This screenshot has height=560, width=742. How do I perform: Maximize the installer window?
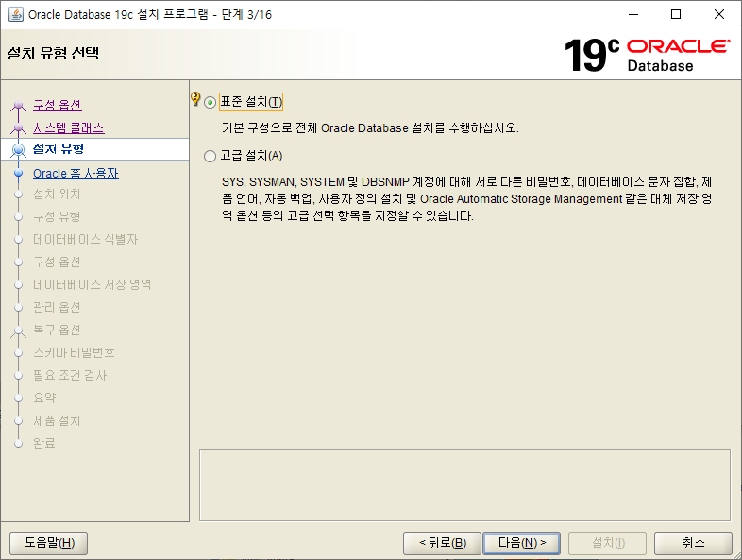point(676,15)
